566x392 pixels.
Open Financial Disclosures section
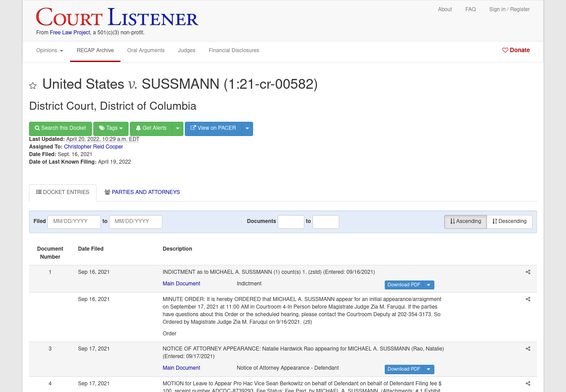point(234,51)
